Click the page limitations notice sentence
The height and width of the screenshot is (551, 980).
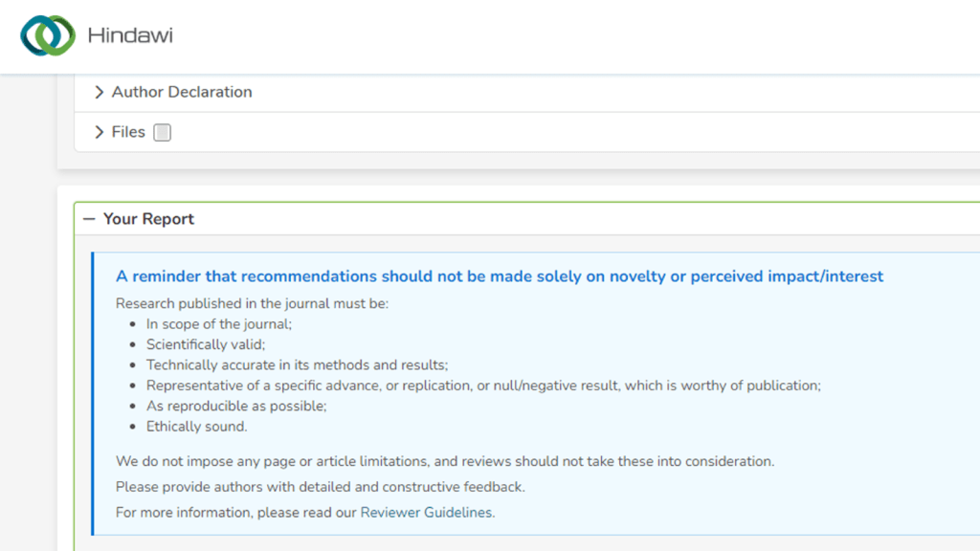(x=445, y=461)
